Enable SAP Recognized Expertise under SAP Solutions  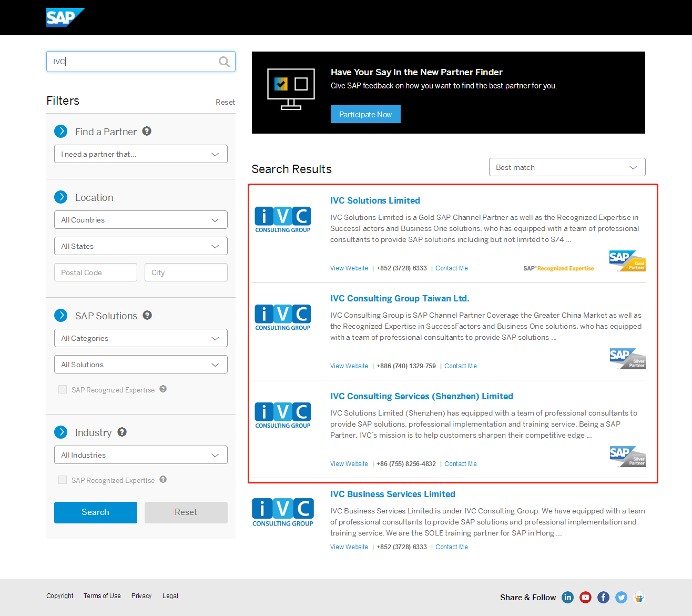point(63,390)
